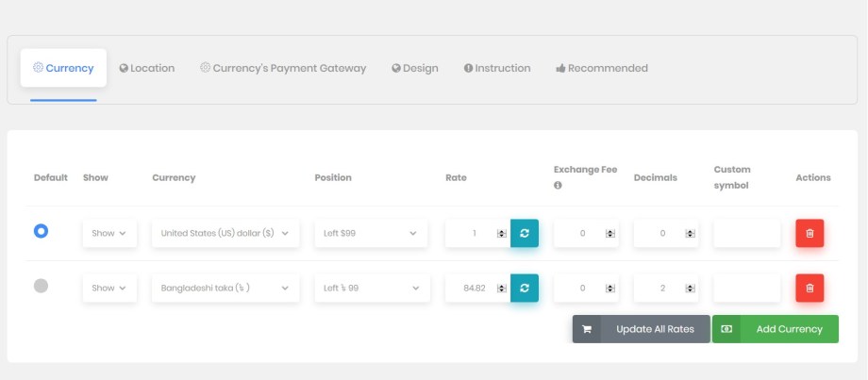Open the Left $99 position dropdown

pos(371,233)
